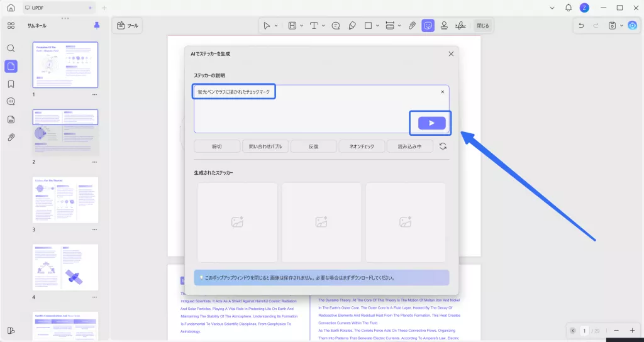The width and height of the screenshot is (644, 342).
Task: Redo the last action
Action: [596, 25]
